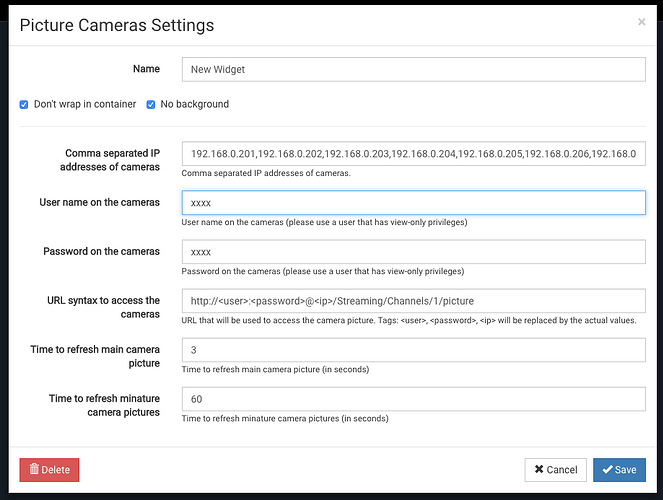Click the trash Delete button
Viewport: 663px width, 500px height.
[x=49, y=469]
